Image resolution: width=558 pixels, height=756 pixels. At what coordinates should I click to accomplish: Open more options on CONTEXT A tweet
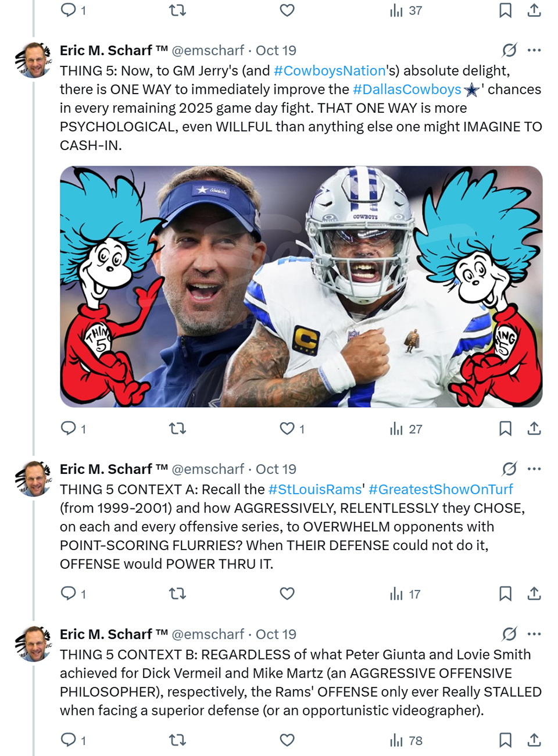tap(534, 469)
